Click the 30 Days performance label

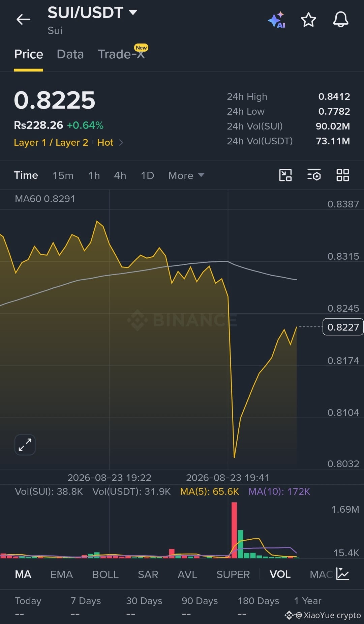[x=144, y=601]
